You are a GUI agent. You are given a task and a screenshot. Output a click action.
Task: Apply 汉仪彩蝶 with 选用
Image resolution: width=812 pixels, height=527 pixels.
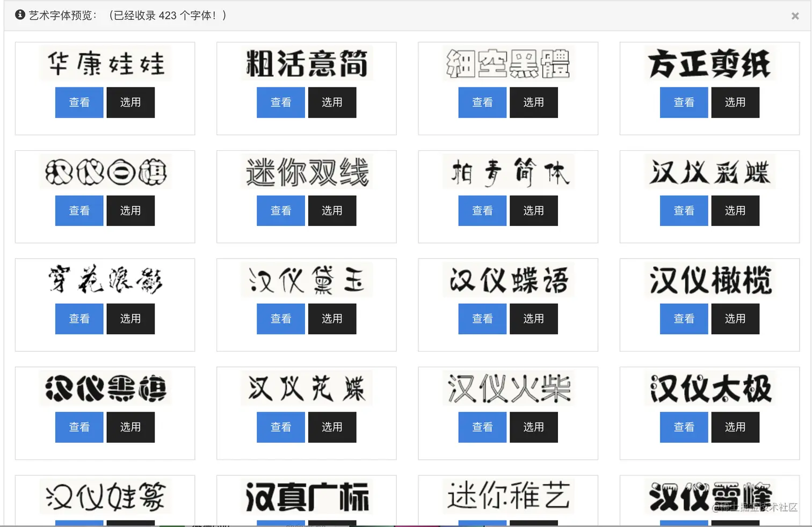click(735, 210)
